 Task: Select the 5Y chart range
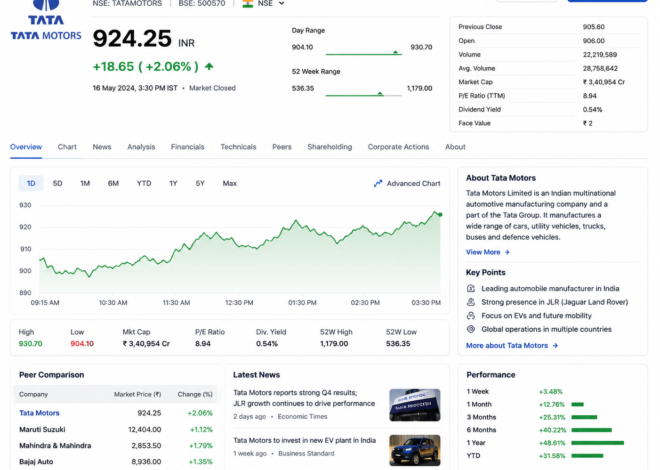[200, 183]
